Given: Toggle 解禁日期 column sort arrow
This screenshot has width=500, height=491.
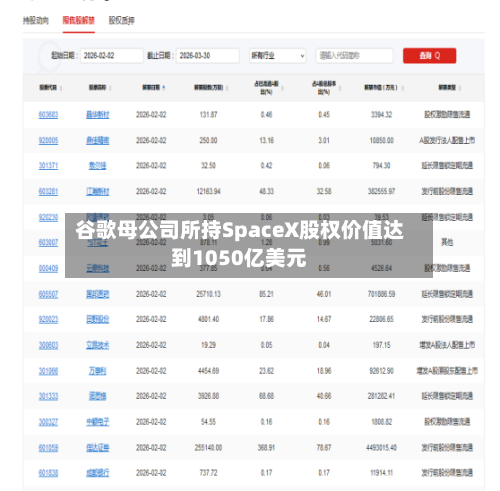Looking at the screenshot, I should pyautogui.click(x=163, y=88).
